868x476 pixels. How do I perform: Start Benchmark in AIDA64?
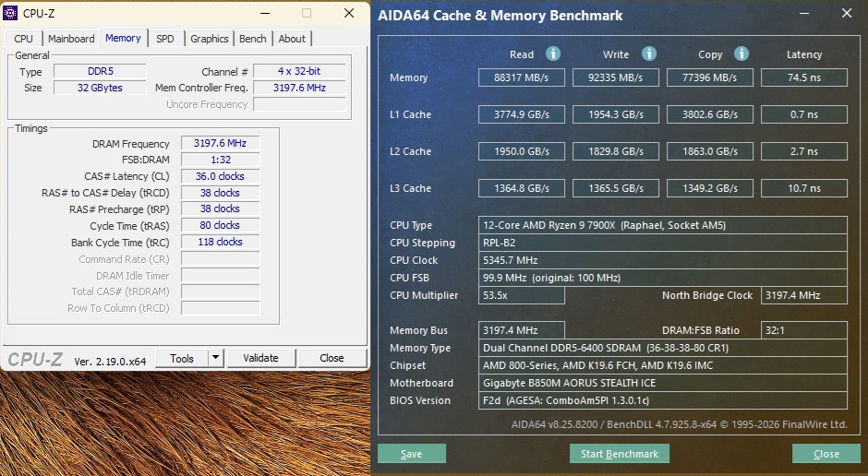(x=620, y=454)
